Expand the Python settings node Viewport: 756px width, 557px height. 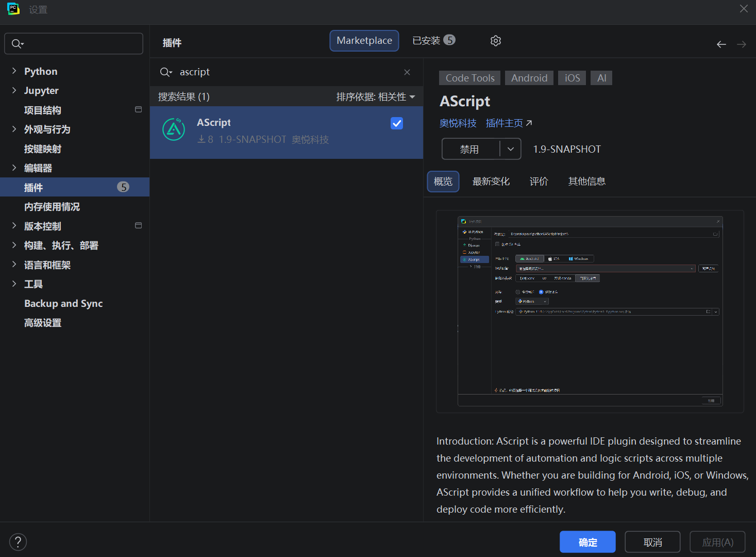click(14, 71)
